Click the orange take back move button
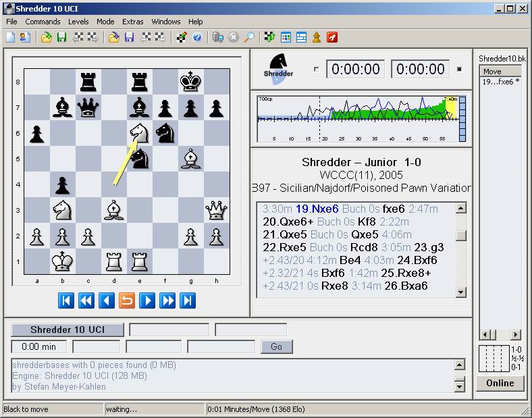 127,301
